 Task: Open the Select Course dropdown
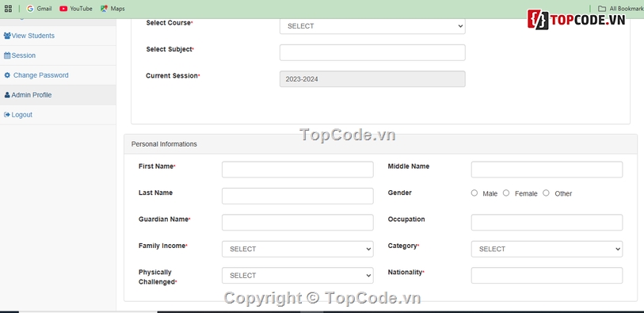[x=372, y=26]
